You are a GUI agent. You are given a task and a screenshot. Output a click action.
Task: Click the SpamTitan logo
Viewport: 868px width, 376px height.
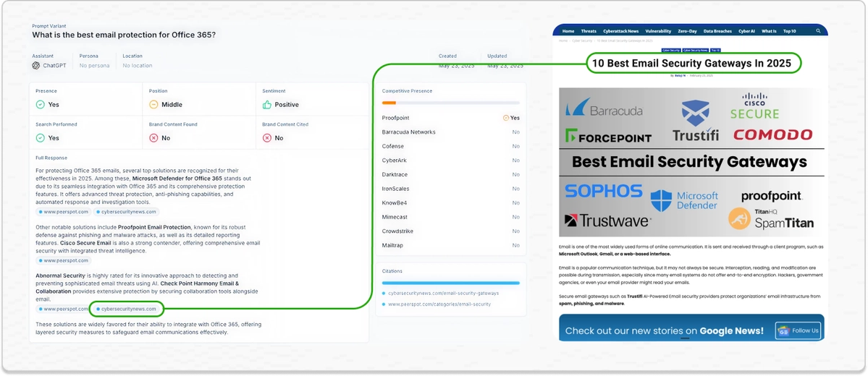[771, 219]
